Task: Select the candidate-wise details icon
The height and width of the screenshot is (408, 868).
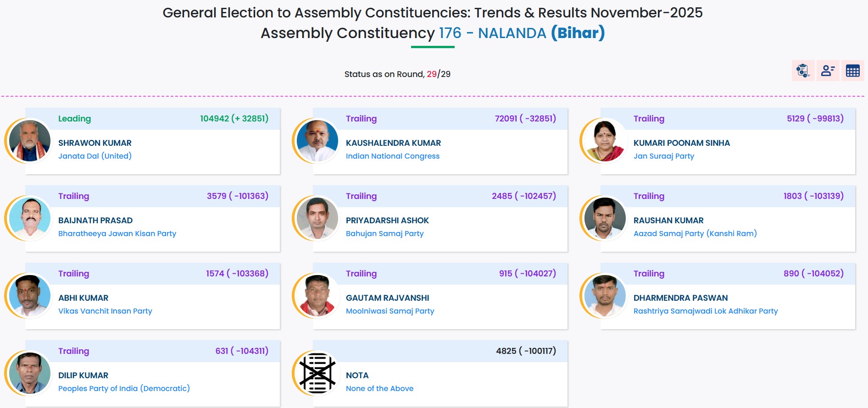Action: pos(827,70)
